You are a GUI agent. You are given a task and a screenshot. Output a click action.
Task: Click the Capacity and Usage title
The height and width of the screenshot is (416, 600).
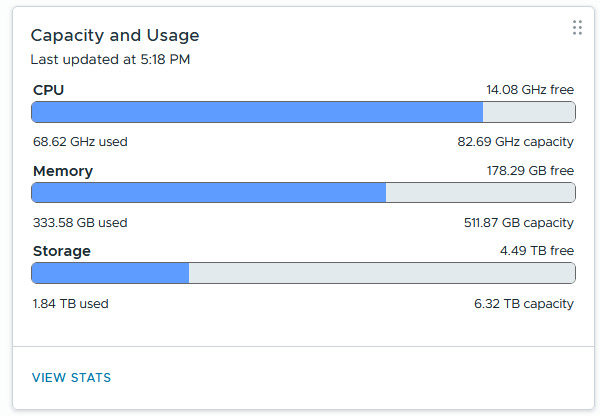tap(115, 35)
